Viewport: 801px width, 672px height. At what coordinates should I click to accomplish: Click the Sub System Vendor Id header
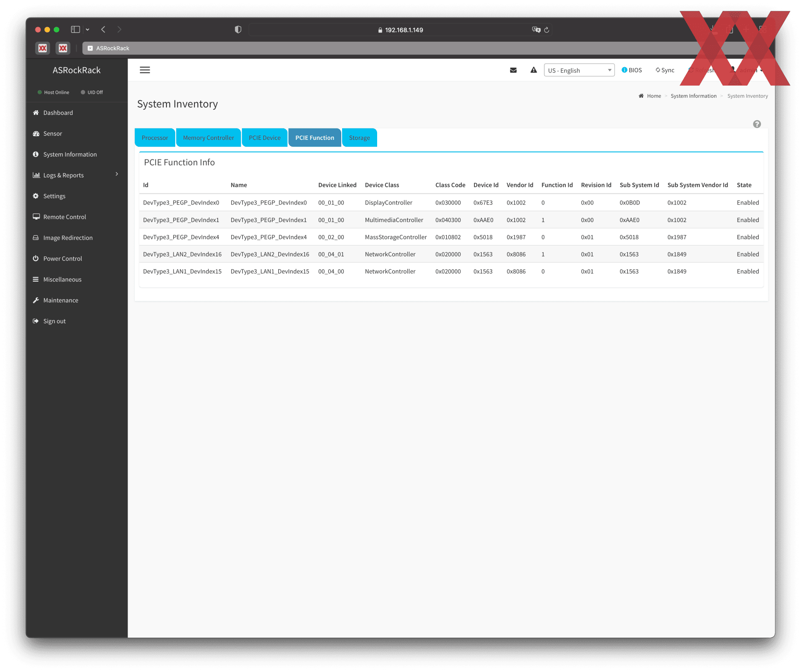click(x=698, y=185)
